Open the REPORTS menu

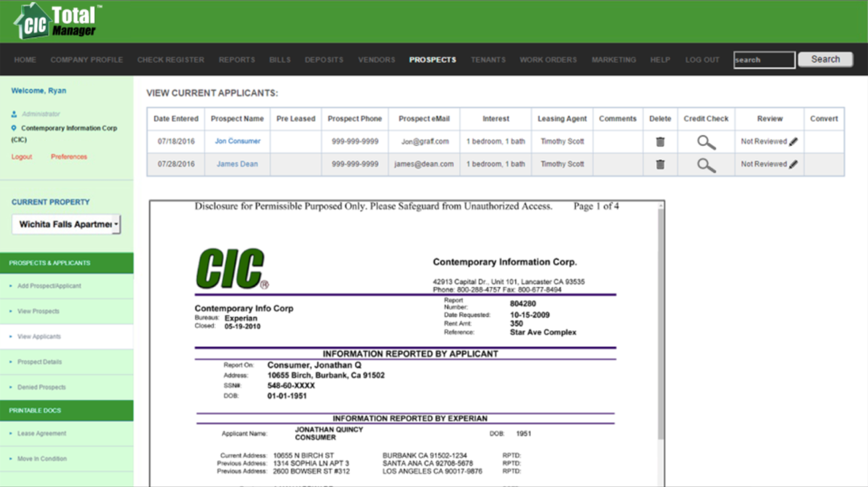point(237,60)
